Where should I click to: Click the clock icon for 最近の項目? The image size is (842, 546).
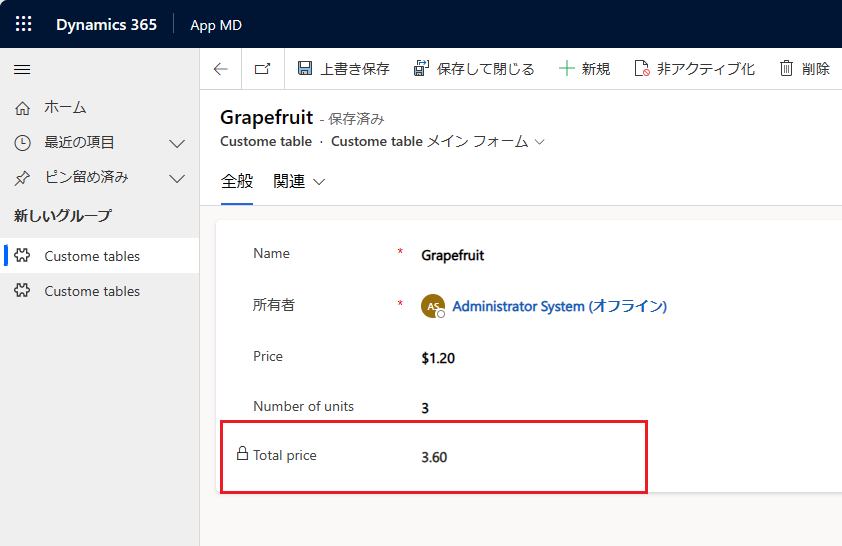pos(22,143)
